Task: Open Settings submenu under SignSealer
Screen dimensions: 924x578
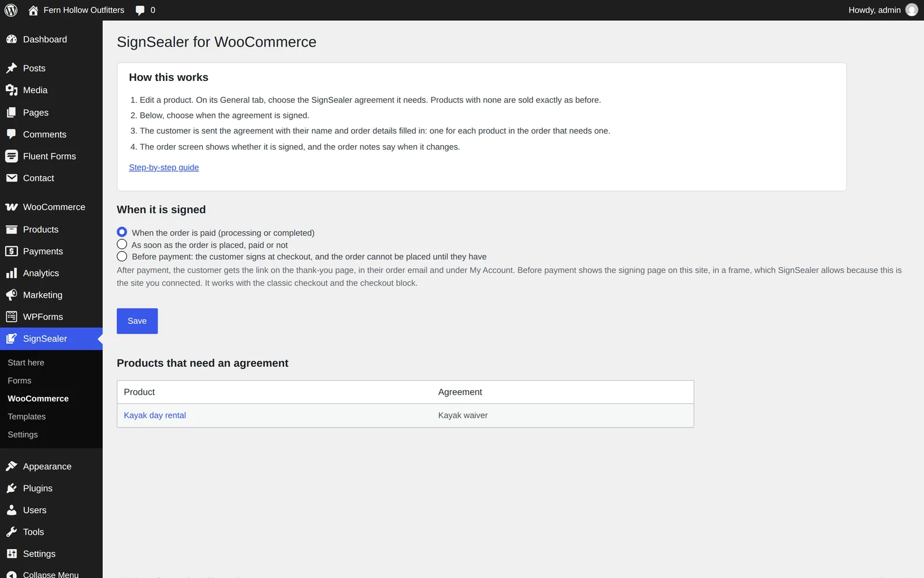Action: pyautogui.click(x=23, y=435)
